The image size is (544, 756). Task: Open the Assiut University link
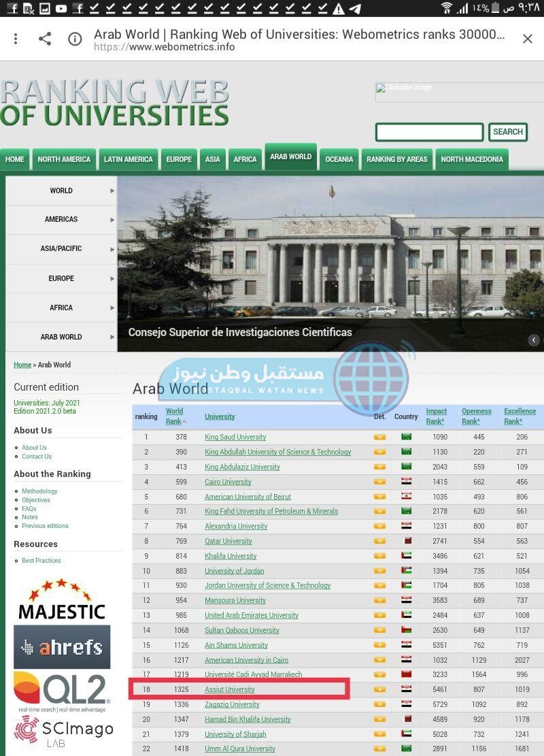pyautogui.click(x=230, y=689)
